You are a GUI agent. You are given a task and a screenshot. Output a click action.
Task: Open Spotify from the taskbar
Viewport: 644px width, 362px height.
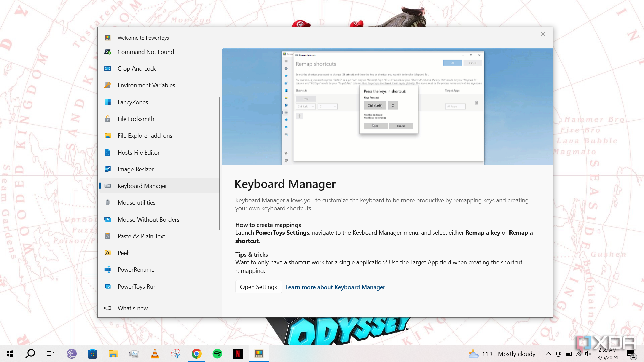click(x=217, y=354)
